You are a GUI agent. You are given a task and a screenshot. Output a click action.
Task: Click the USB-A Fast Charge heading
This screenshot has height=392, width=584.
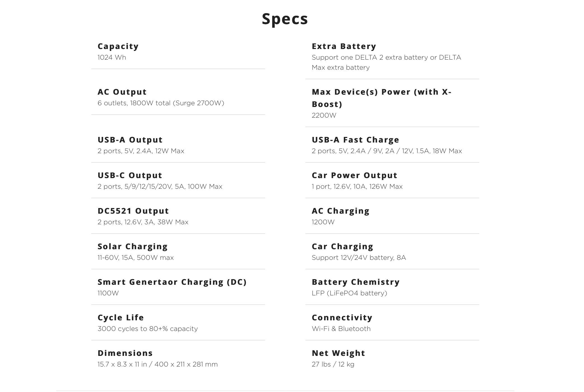pyautogui.click(x=356, y=140)
